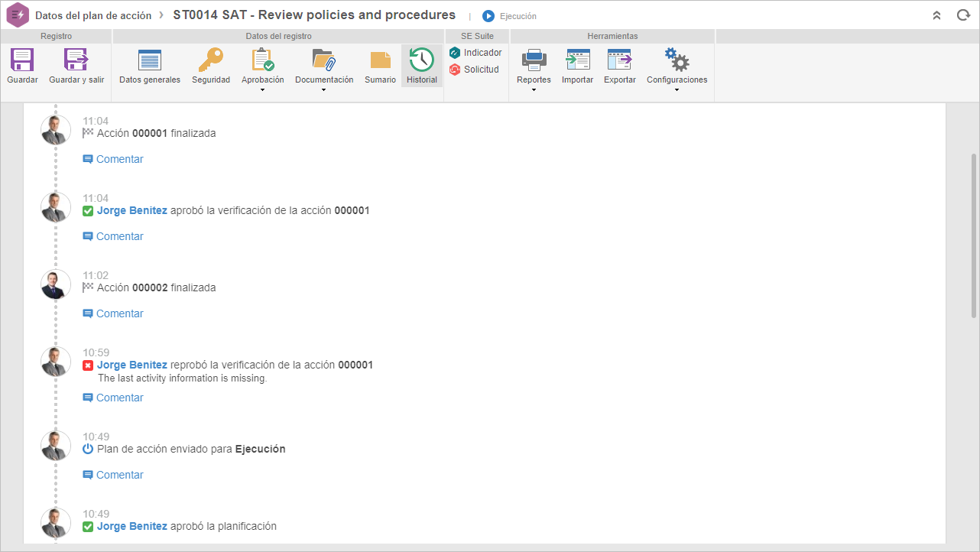Screen dimensions: 980x552
Task: Click the Importar icon
Action: 577,60
